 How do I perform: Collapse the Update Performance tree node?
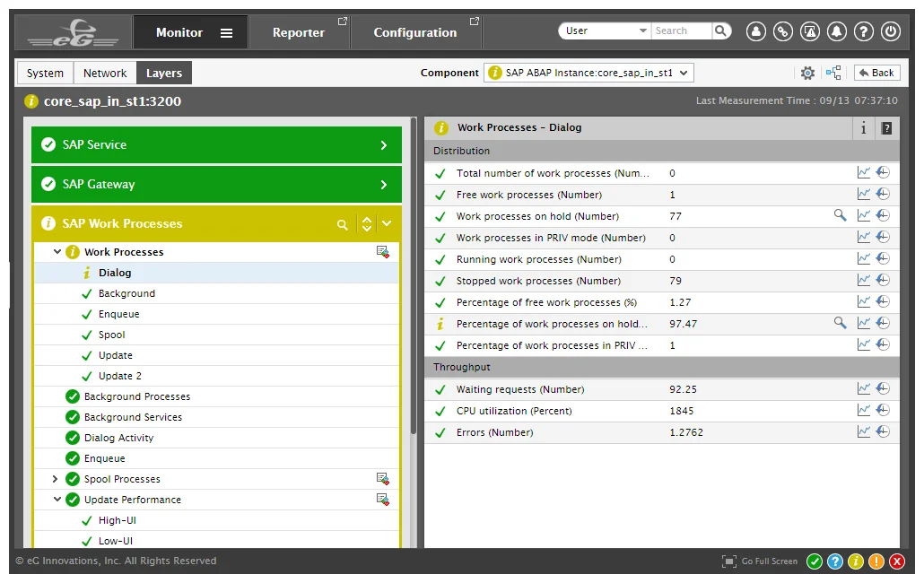(x=57, y=500)
